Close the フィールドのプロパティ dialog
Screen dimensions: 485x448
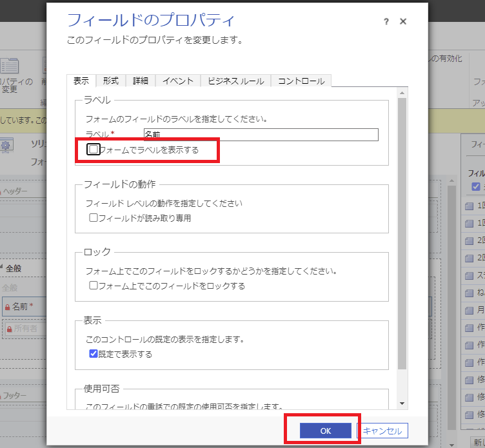tap(403, 21)
